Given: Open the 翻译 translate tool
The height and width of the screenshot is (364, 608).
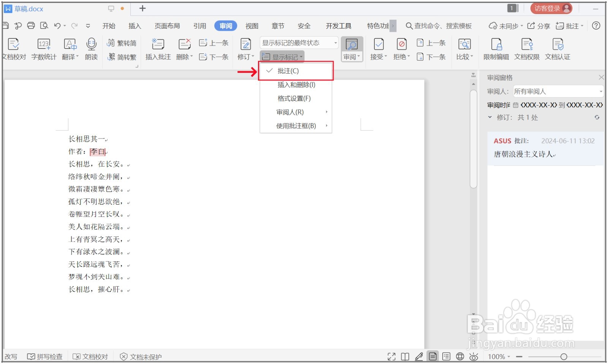Looking at the screenshot, I should pyautogui.click(x=70, y=49).
